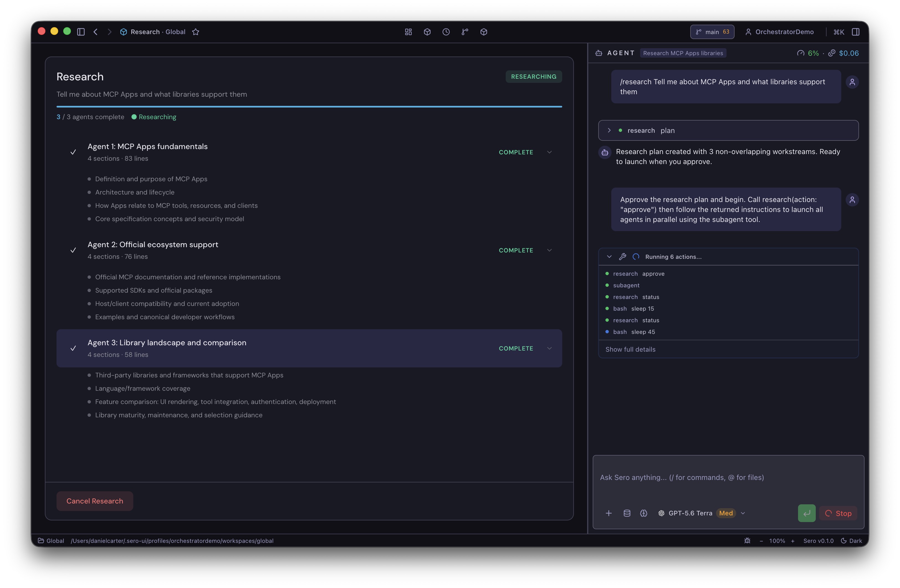Toggle the right agent panel icon
Screen dimensions: 900x588
point(856,32)
